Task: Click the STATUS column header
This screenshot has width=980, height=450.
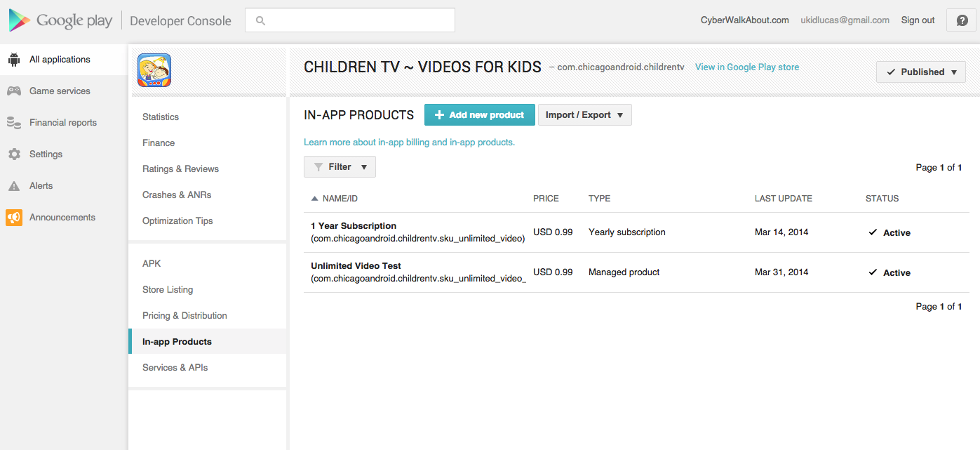Action: tap(882, 199)
